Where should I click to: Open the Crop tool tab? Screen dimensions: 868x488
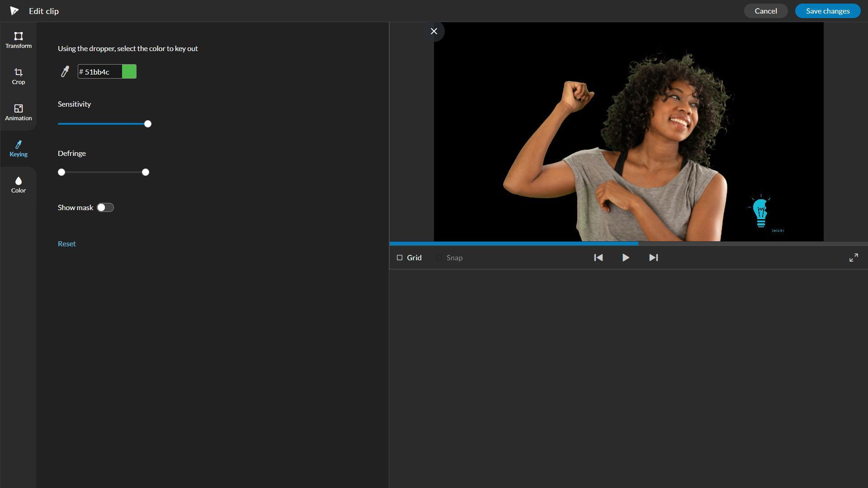click(x=18, y=76)
